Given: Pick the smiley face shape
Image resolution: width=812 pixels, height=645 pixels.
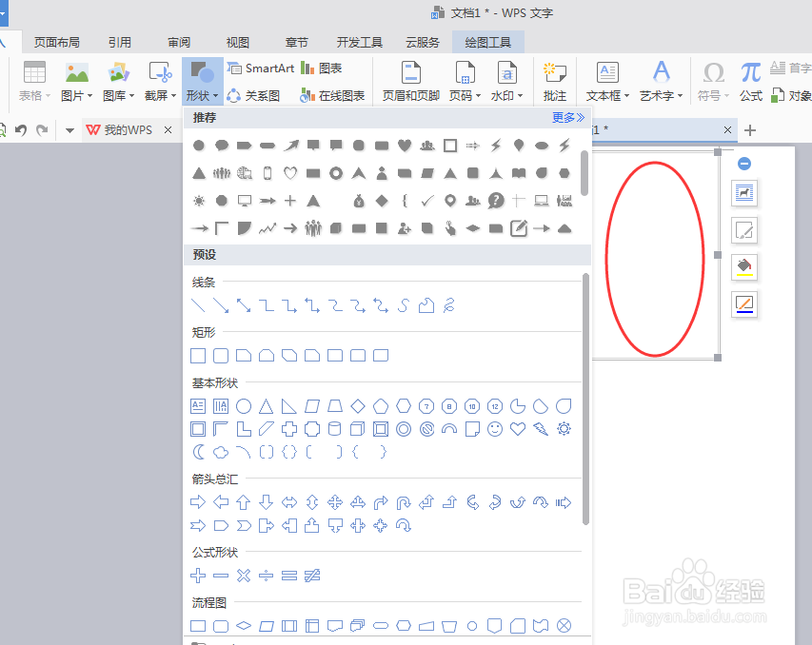Looking at the screenshot, I should click(x=495, y=429).
